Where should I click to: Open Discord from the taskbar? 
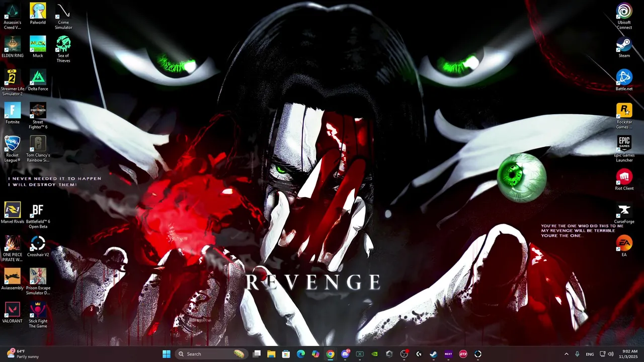[345, 354]
